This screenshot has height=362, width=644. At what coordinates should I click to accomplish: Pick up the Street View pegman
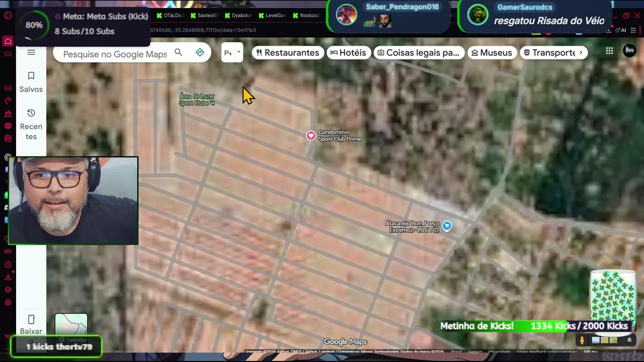(x=582, y=340)
